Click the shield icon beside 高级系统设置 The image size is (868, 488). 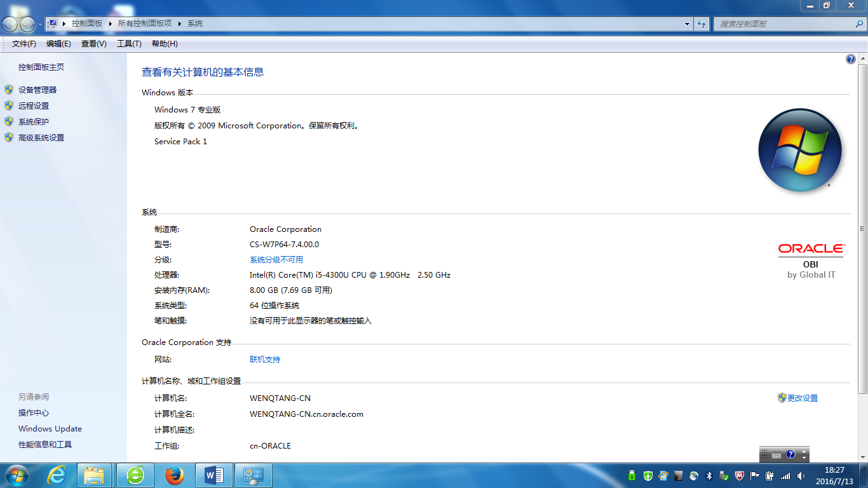[9, 137]
